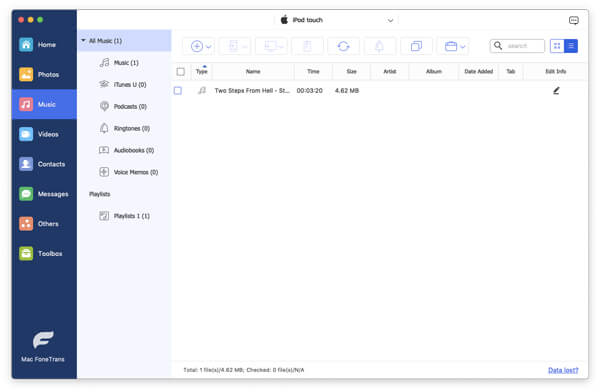Viewport: 600px width, 392px height.
Task: Check the Two Steps From Hell track
Action: click(x=178, y=91)
